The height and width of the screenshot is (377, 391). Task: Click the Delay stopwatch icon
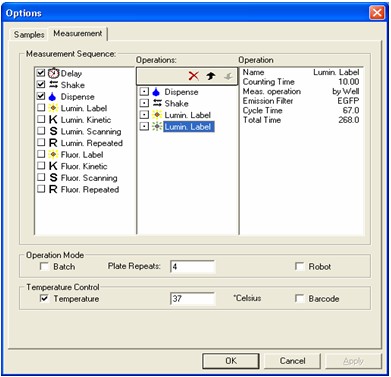click(53, 73)
